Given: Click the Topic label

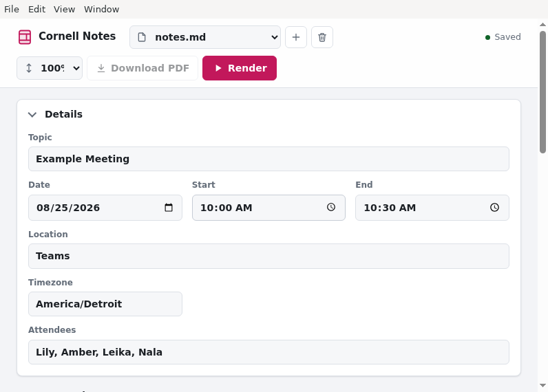Looking at the screenshot, I should (x=40, y=137).
